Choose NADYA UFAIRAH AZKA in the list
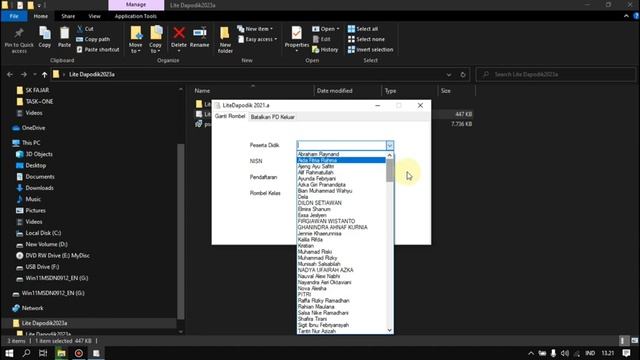This screenshot has width=640, height=360. 341,270
